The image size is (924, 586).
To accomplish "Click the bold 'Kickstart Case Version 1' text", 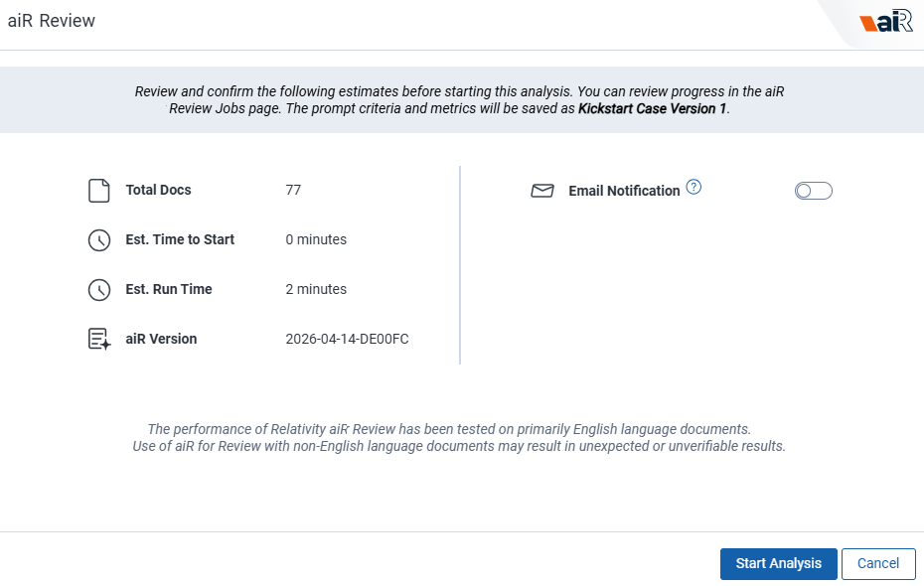I will point(652,109).
